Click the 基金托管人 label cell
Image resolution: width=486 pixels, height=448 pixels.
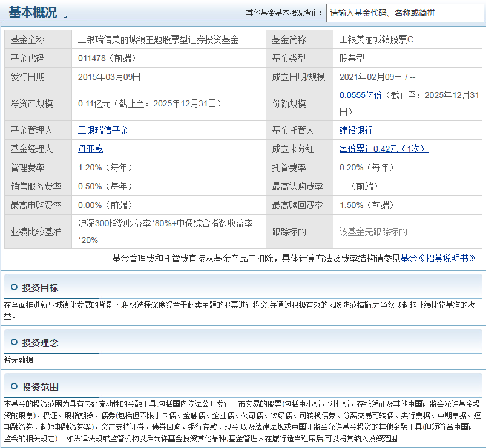[300, 130]
